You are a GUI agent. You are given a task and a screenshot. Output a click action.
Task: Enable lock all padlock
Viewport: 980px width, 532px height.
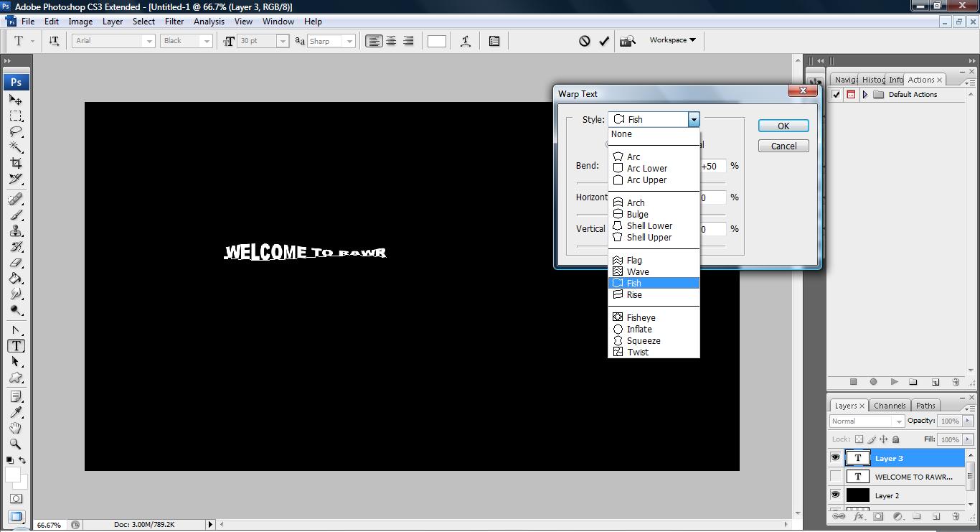(x=896, y=439)
